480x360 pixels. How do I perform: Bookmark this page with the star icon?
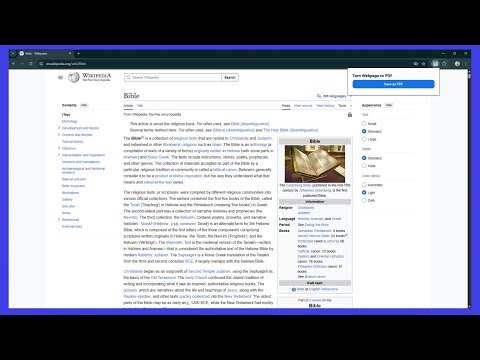pyautogui.click(x=424, y=64)
